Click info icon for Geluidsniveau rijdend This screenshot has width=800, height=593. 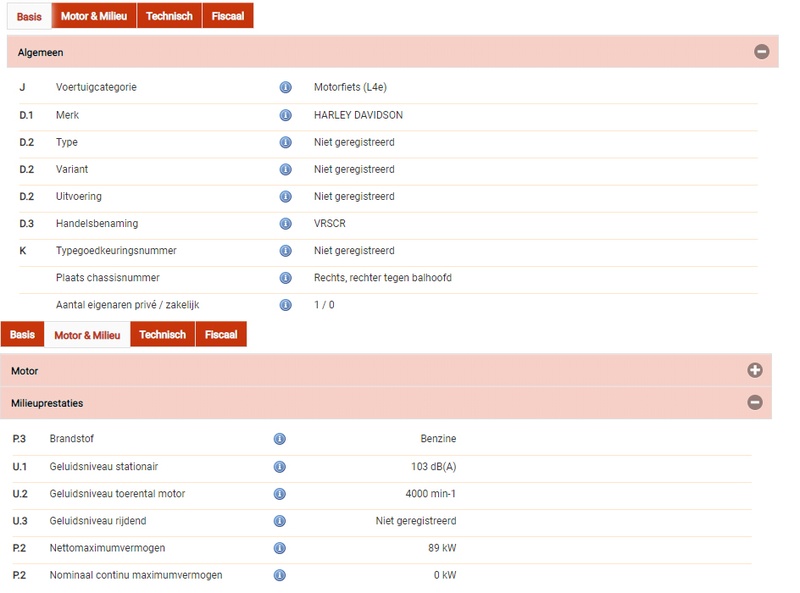pyautogui.click(x=279, y=521)
